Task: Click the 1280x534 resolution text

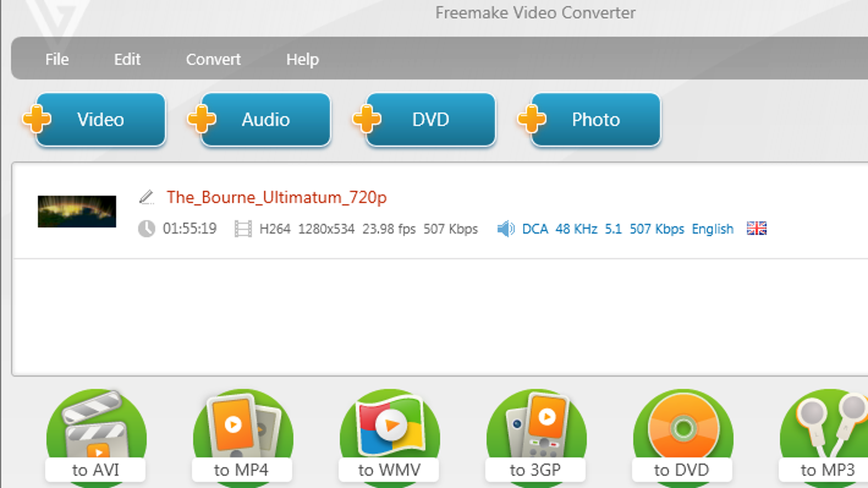Action: (x=326, y=229)
